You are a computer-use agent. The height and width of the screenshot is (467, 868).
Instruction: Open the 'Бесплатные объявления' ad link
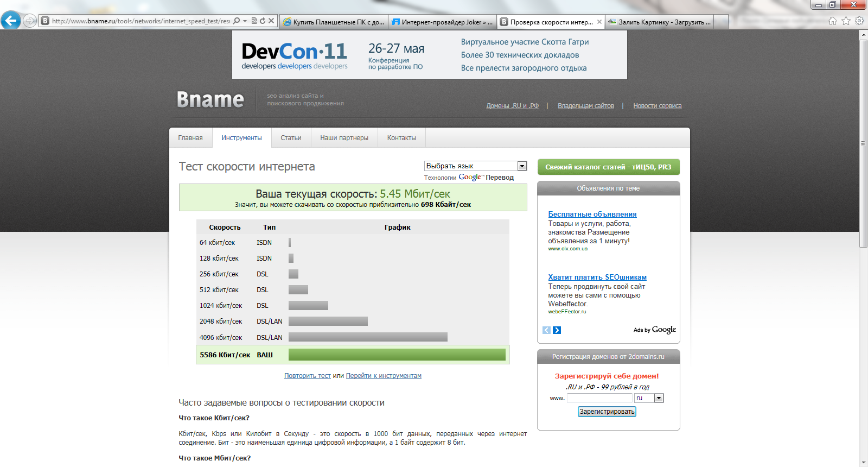pyautogui.click(x=592, y=214)
